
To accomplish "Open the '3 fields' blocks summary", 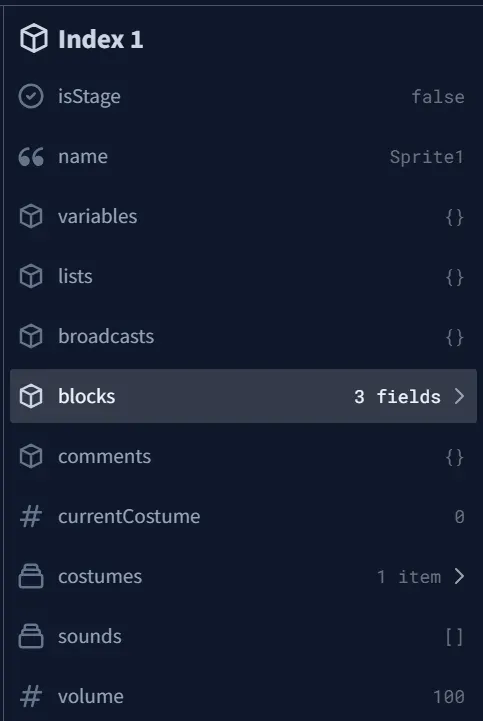I will [x=397, y=396].
